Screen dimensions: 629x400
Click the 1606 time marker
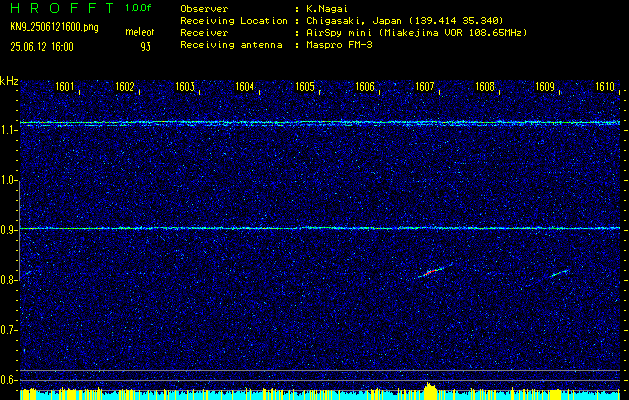click(365, 86)
